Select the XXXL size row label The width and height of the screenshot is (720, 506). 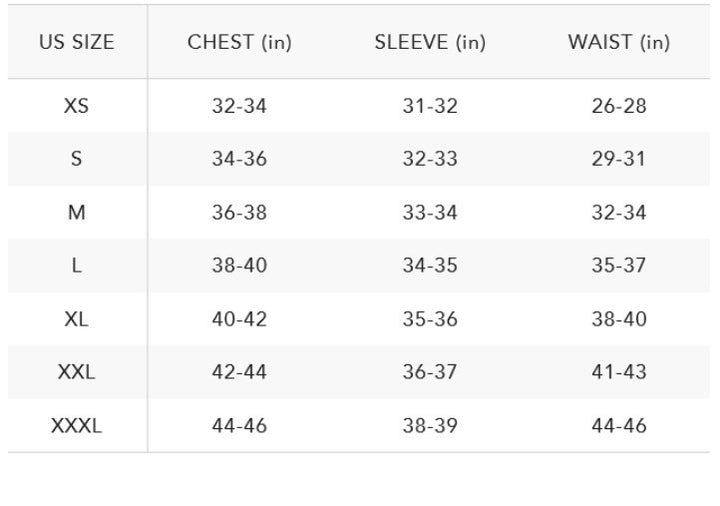[x=77, y=426]
